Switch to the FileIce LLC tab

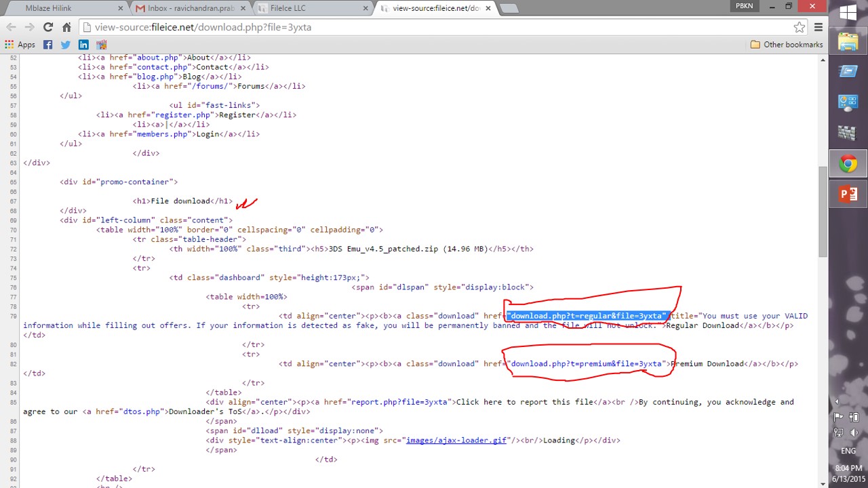pyautogui.click(x=309, y=8)
